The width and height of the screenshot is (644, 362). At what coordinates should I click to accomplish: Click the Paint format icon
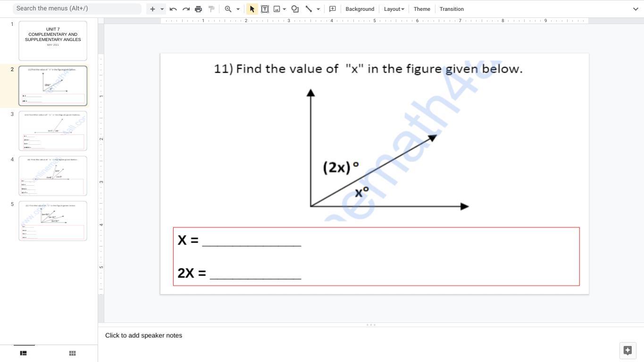[x=211, y=9]
